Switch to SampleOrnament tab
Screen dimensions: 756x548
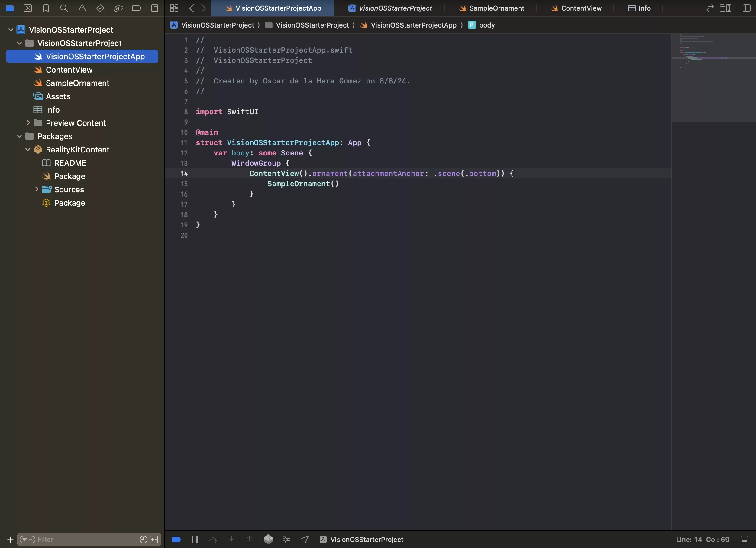tap(491, 8)
